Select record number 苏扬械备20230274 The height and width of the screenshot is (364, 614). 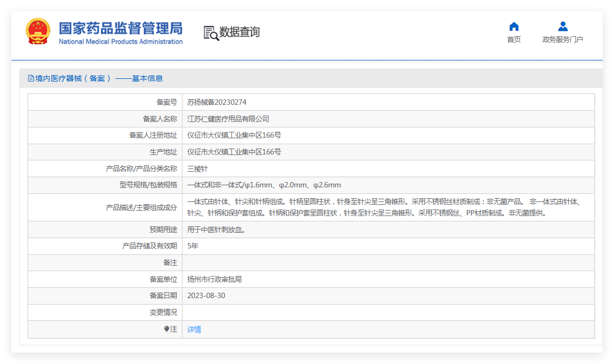(217, 102)
